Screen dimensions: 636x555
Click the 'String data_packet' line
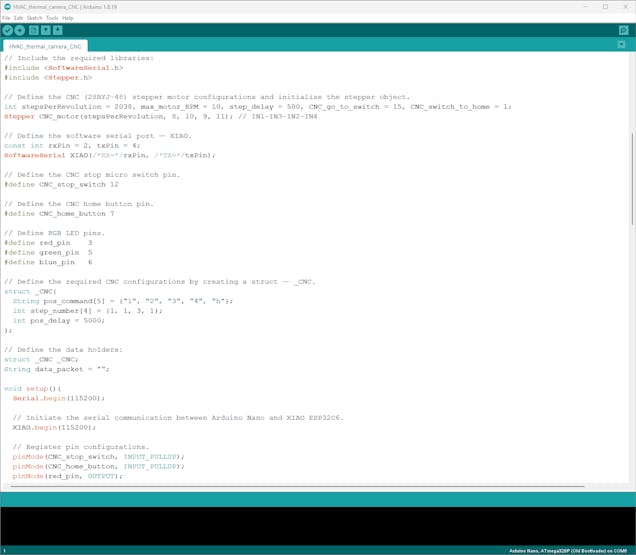[x=57, y=370]
